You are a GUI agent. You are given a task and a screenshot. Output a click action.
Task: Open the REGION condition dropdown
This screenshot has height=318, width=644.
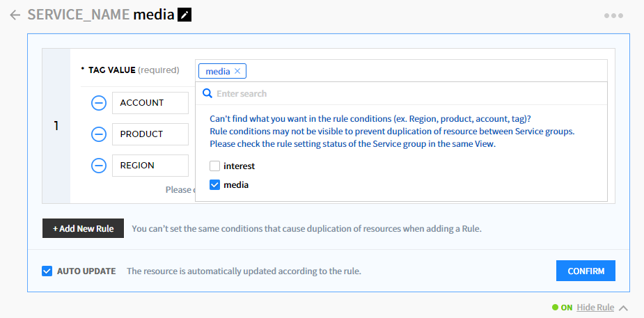tap(150, 166)
